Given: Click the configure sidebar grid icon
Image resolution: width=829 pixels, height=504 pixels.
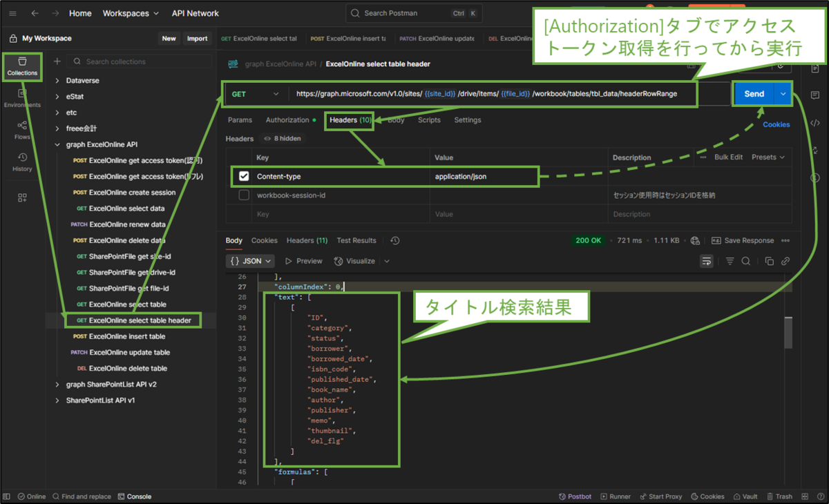Looking at the screenshot, I should pyautogui.click(x=22, y=198).
